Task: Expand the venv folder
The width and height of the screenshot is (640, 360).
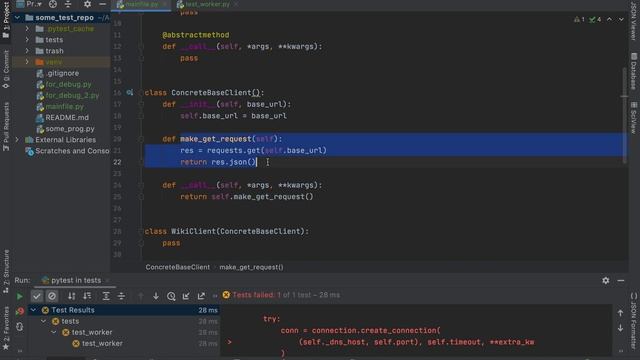Action: (x=27, y=62)
